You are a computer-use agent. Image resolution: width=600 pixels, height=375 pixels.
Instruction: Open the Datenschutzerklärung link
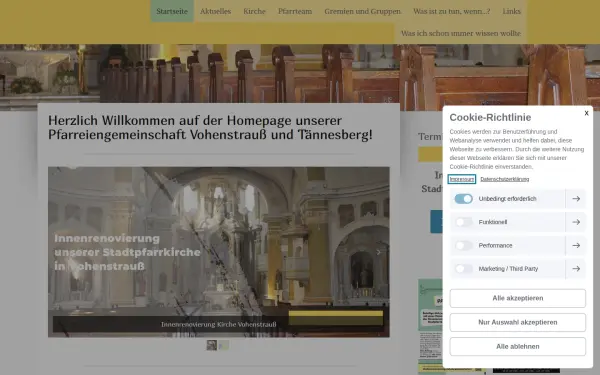click(x=505, y=179)
